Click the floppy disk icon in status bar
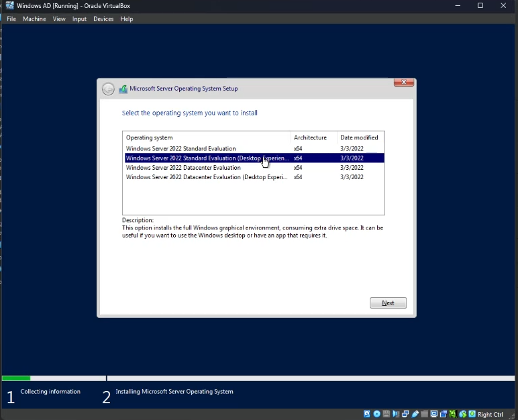The height and width of the screenshot is (420, 518). [386, 414]
